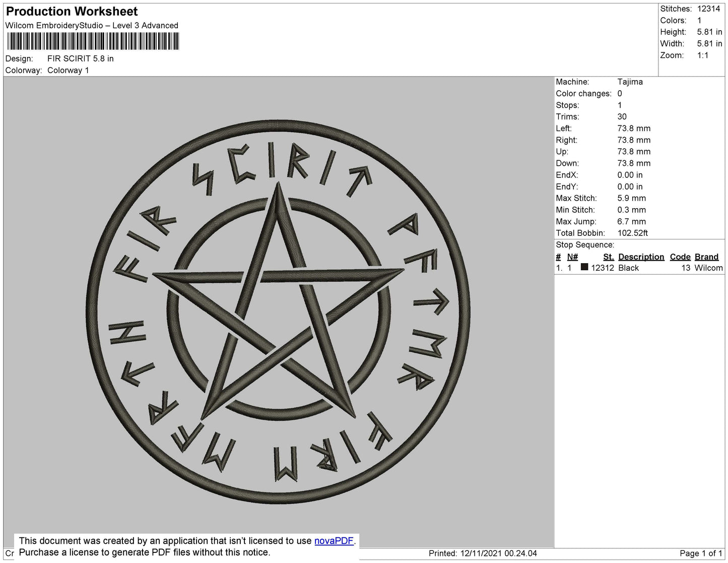Select the 'Printed: 12/11/2021 00.24.04' footer text

[483, 553]
